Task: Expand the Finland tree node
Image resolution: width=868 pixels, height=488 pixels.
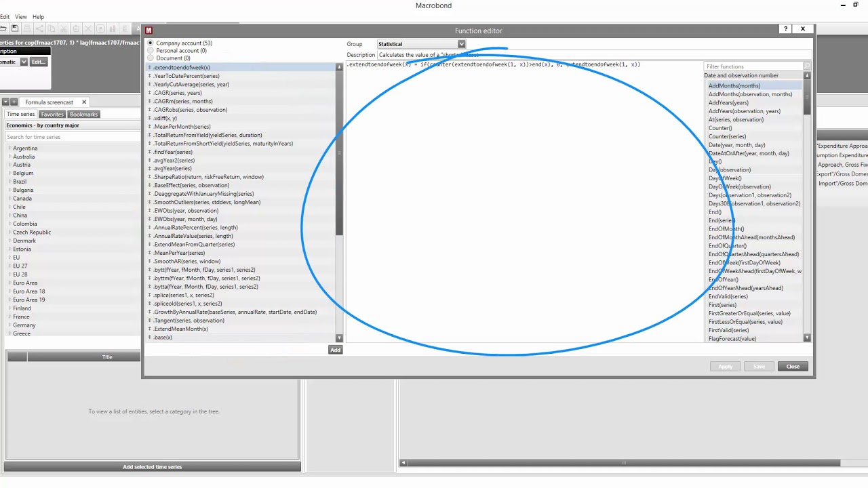Action: click(x=9, y=308)
